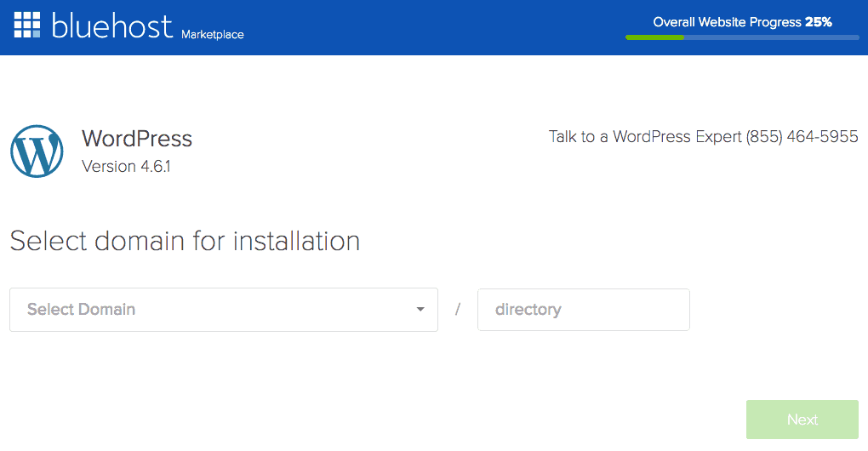Click the bluehost wordmark
This screenshot has width=868, height=451.
pyautogui.click(x=112, y=26)
